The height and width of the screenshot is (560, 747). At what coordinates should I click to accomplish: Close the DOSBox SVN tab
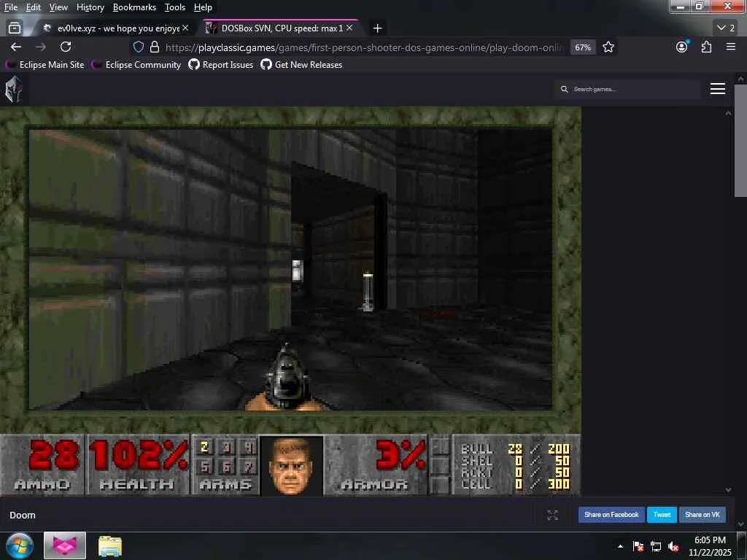[349, 28]
